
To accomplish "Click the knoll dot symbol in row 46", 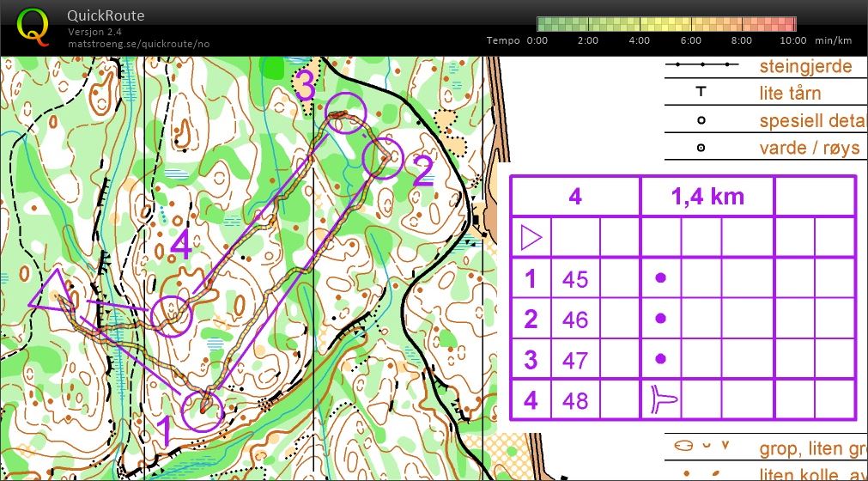I will click(660, 319).
